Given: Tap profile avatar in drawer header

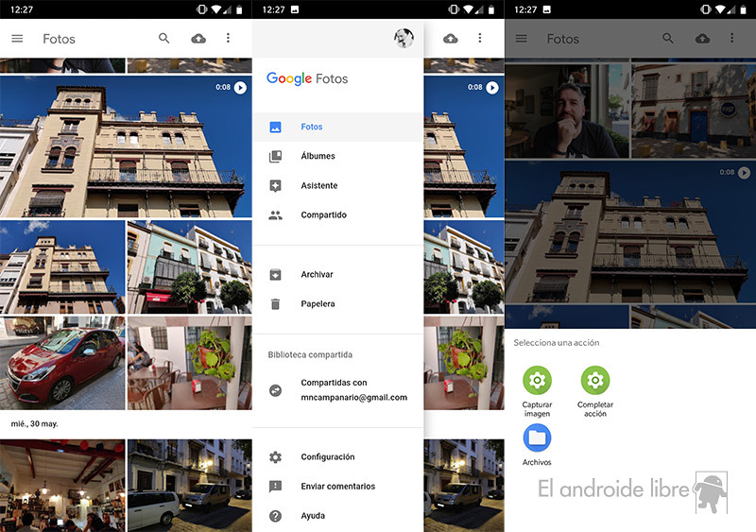Looking at the screenshot, I should tap(404, 38).
